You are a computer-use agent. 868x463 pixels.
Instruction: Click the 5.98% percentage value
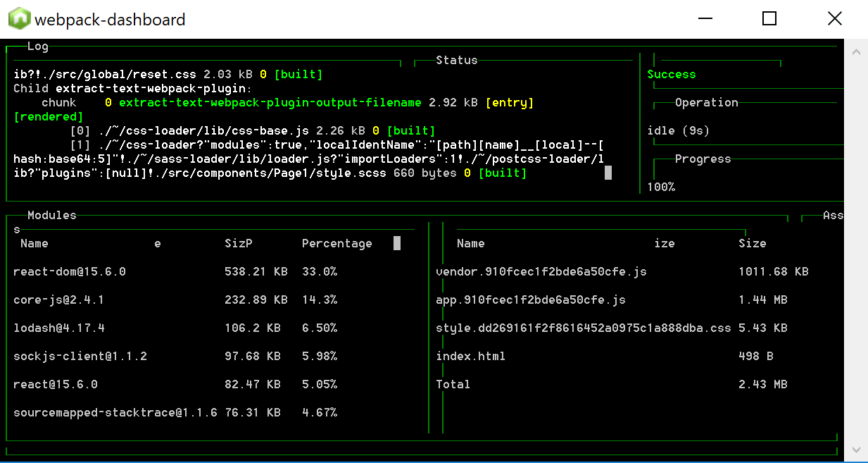(x=320, y=357)
